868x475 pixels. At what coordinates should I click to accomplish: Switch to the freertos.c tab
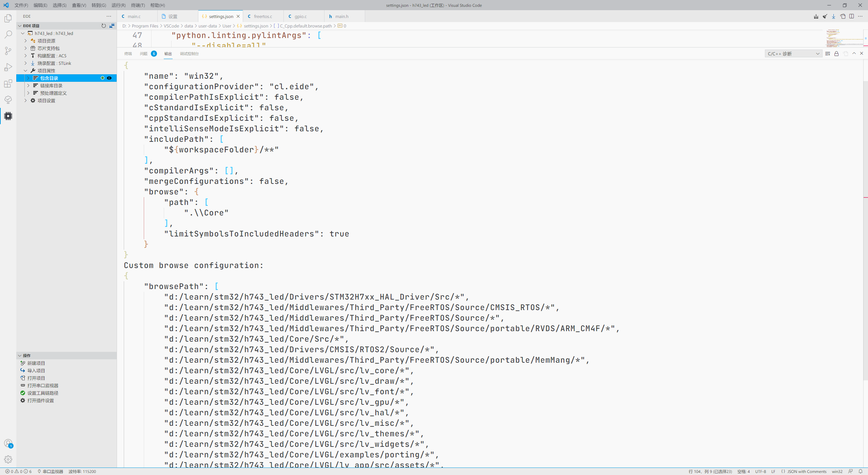263,16
